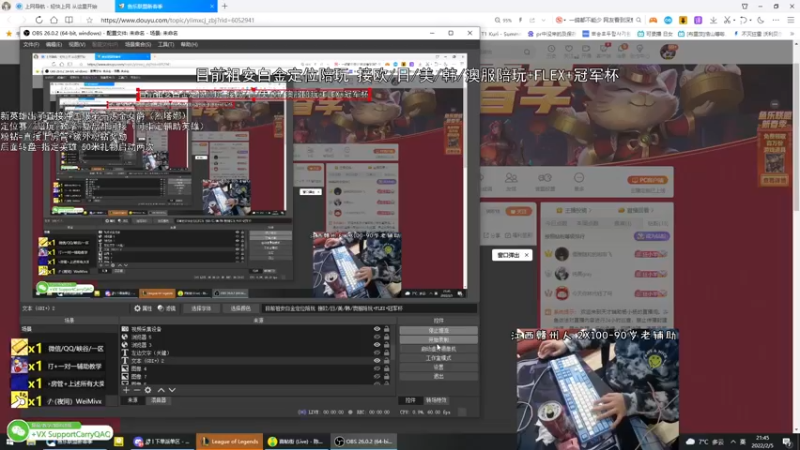
Task: Toggle visibility of 视频采集设备 source
Action: coord(377,329)
